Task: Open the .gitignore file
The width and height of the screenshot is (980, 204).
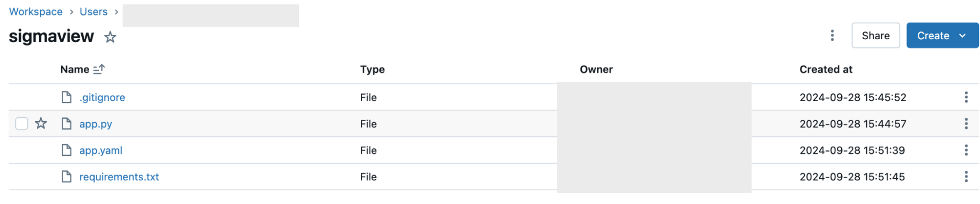Action: pos(102,98)
